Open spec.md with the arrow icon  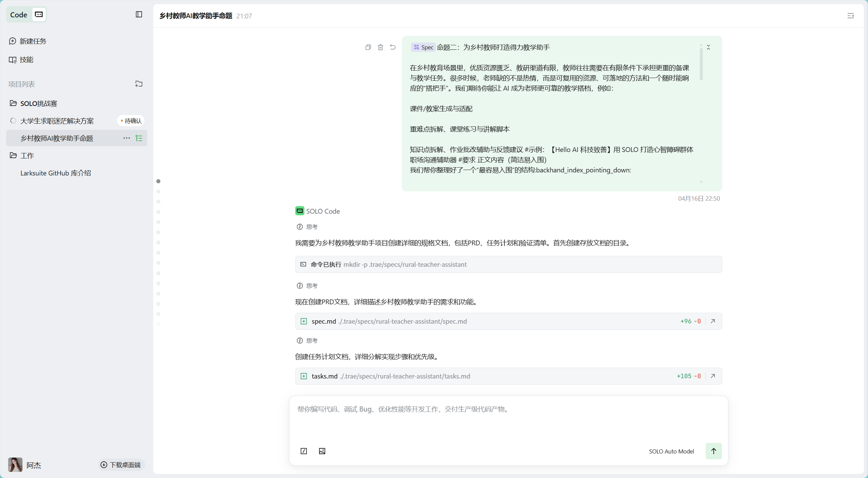713,321
